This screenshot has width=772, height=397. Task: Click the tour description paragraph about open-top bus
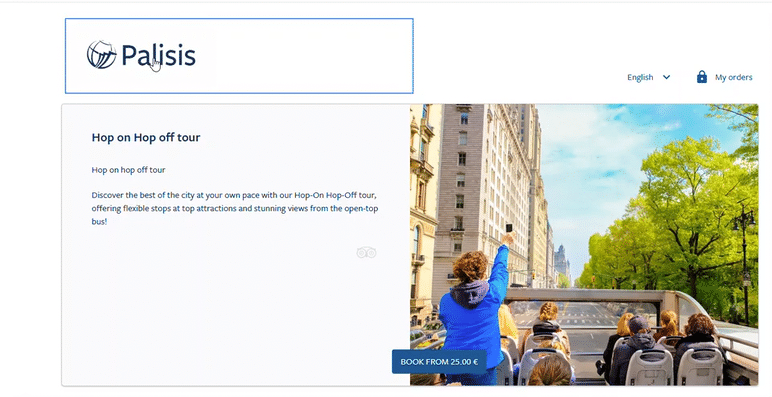point(235,208)
